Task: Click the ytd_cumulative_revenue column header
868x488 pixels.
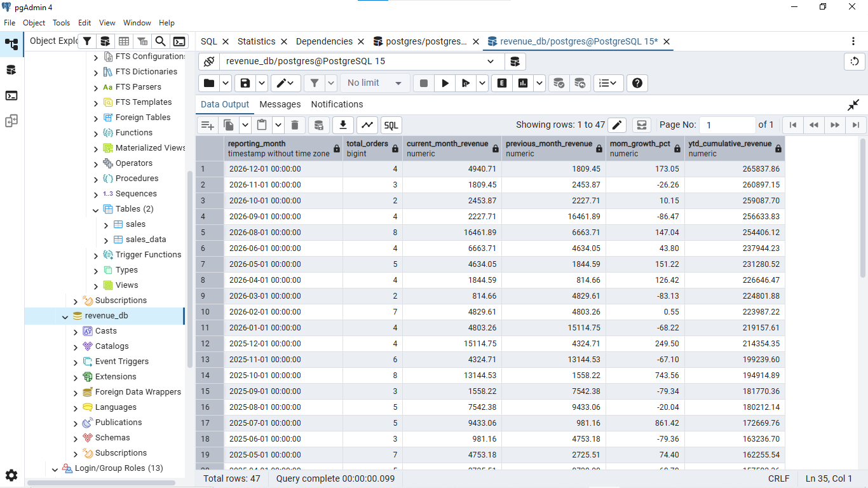Action: click(735, 148)
